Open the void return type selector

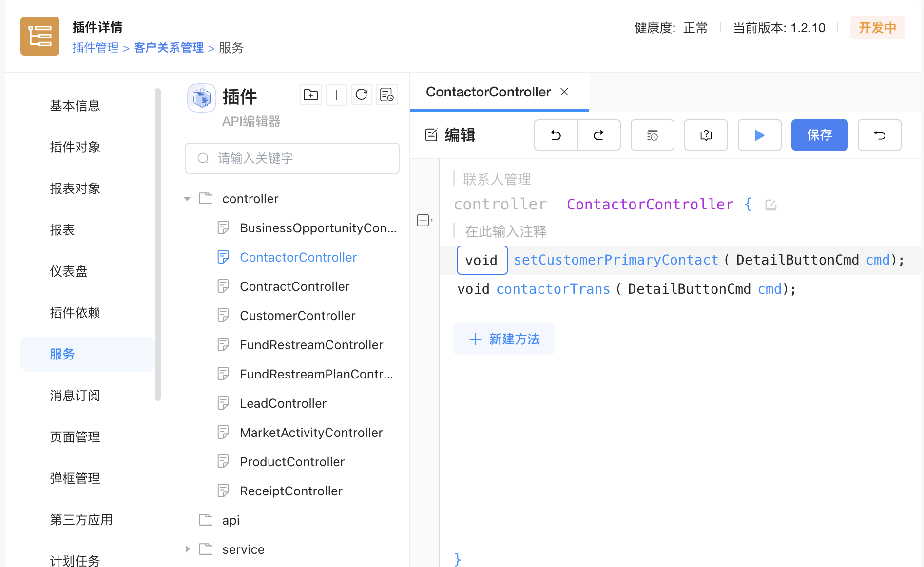point(482,260)
